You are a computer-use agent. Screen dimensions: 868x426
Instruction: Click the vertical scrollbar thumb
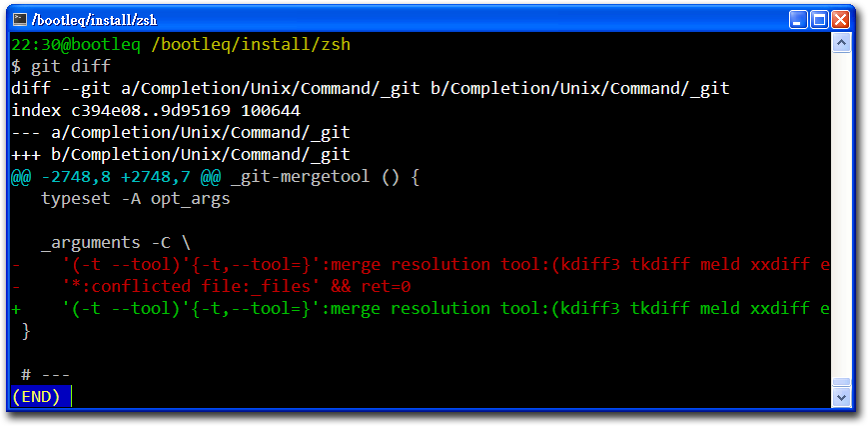click(841, 382)
